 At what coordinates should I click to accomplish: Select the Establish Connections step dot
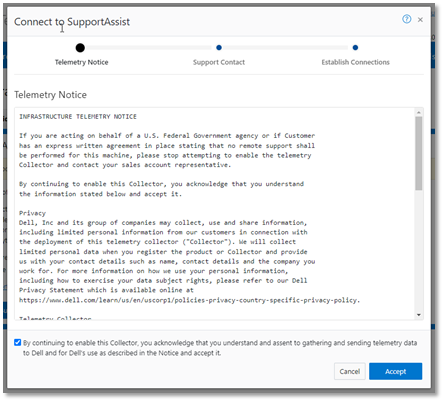click(x=355, y=48)
